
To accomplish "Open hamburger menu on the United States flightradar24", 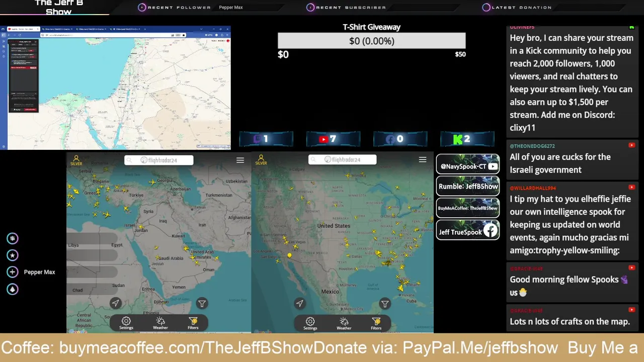I will tap(423, 159).
